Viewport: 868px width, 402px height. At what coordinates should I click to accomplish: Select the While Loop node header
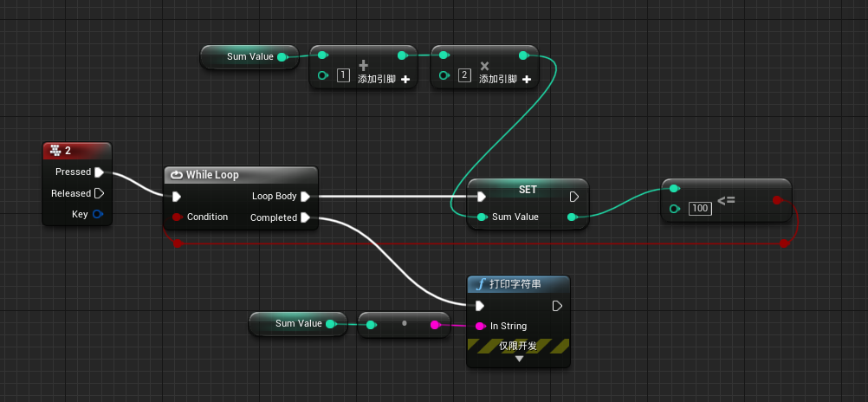click(240, 175)
